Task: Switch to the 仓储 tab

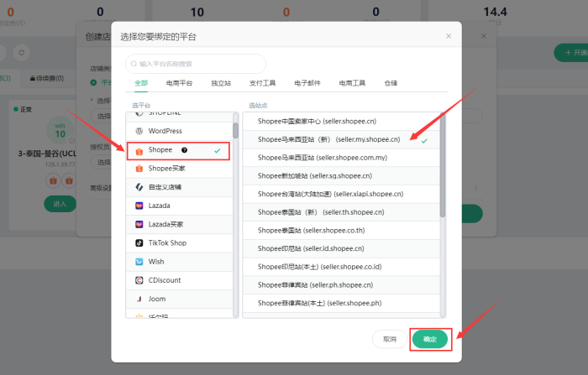Action: pos(391,83)
